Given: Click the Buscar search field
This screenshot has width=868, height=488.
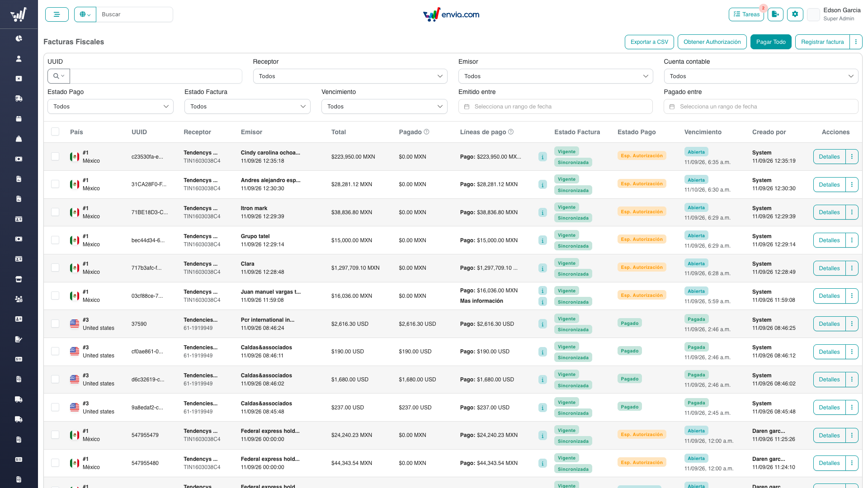Looking at the screenshot, I should click(135, 14).
